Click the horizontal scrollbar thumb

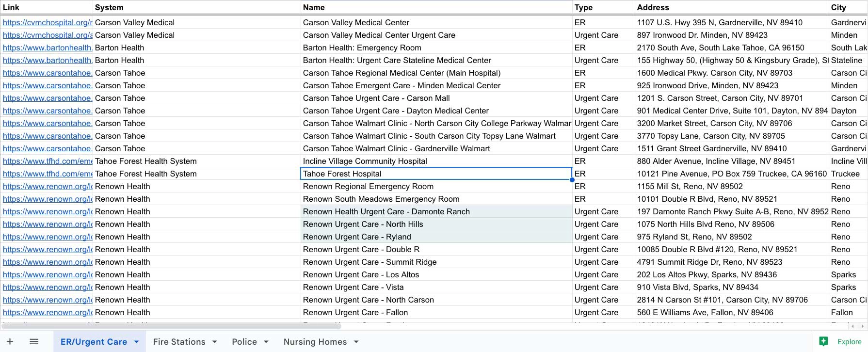[172, 326]
